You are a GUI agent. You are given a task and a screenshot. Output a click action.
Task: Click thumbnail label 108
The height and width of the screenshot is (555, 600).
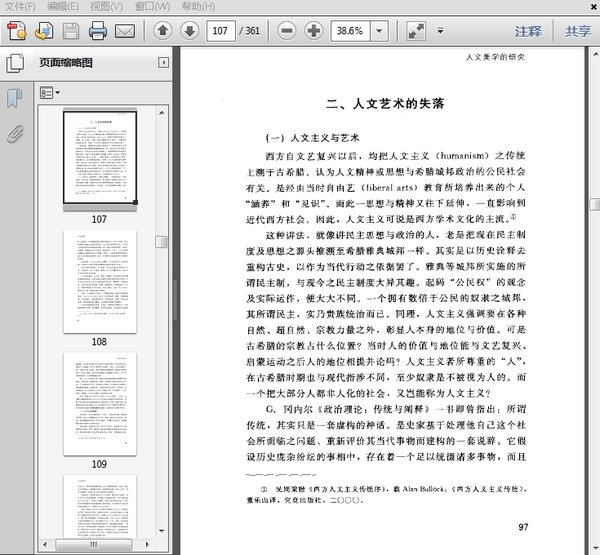[x=99, y=341]
